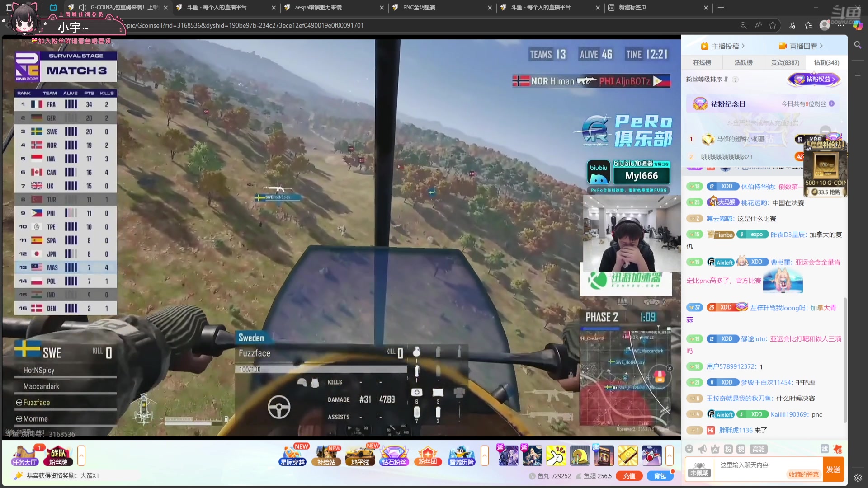Open the 雪域历险 activity icon
Image resolution: width=868 pixels, height=488 pixels.
coord(462,455)
